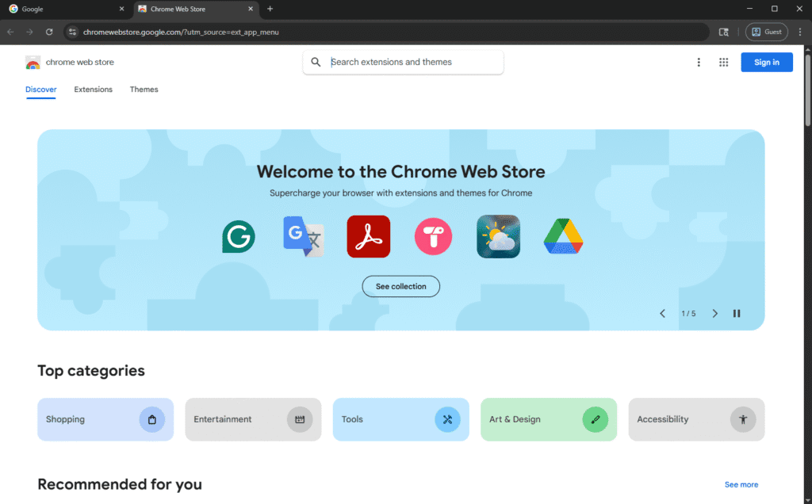Viewport: 812px width, 504px height.
Task: Click the search extensions input field
Action: pos(403,62)
